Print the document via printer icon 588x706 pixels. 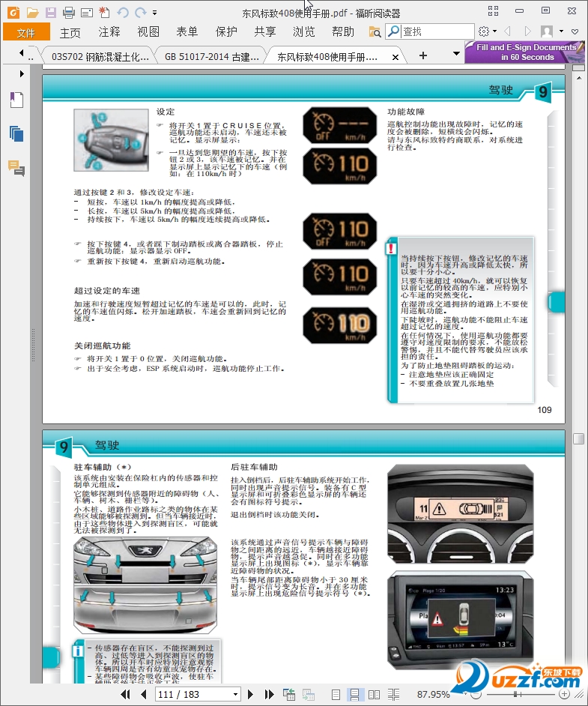click(x=68, y=12)
